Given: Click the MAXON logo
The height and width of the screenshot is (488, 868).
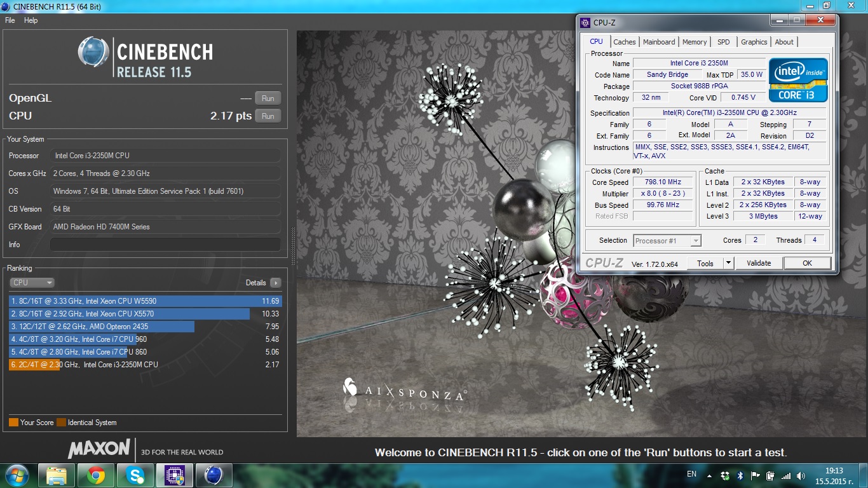Looking at the screenshot, I should click(98, 449).
